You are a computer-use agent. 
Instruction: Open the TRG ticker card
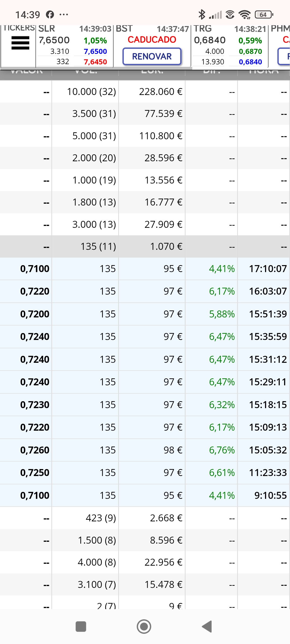tap(230, 46)
